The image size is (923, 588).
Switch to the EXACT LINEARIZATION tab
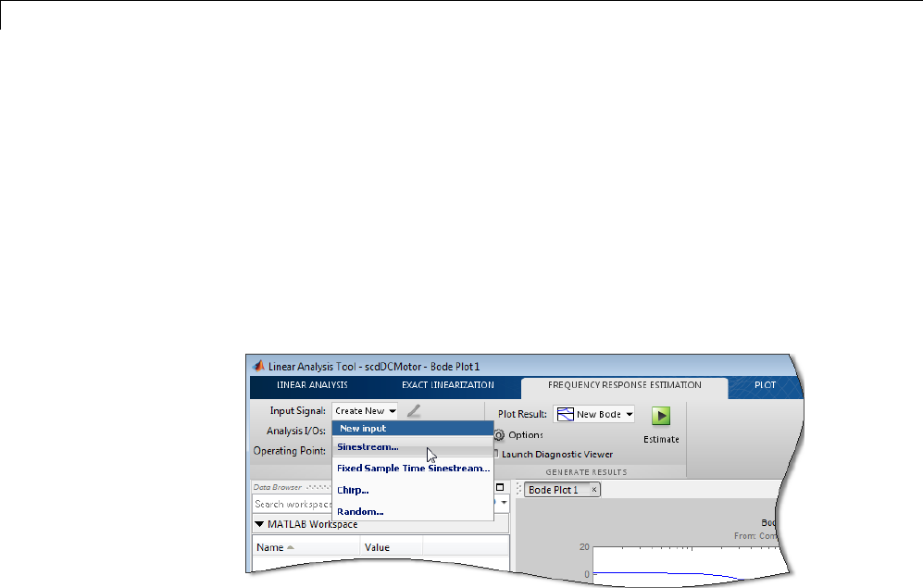point(448,385)
